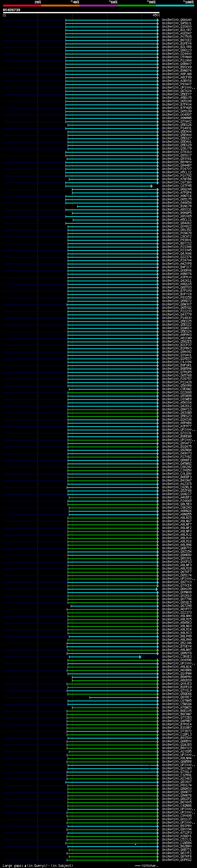Viewport: 197px width, 868px height.
Task: Select the UniRef100_Q6T624 entry
Action: pos(177,91)
